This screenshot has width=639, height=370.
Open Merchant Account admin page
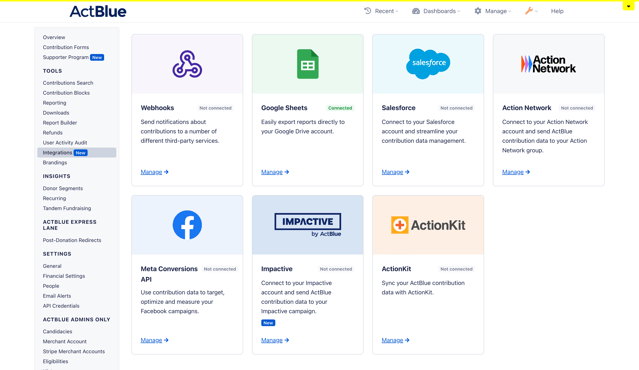[64, 341]
